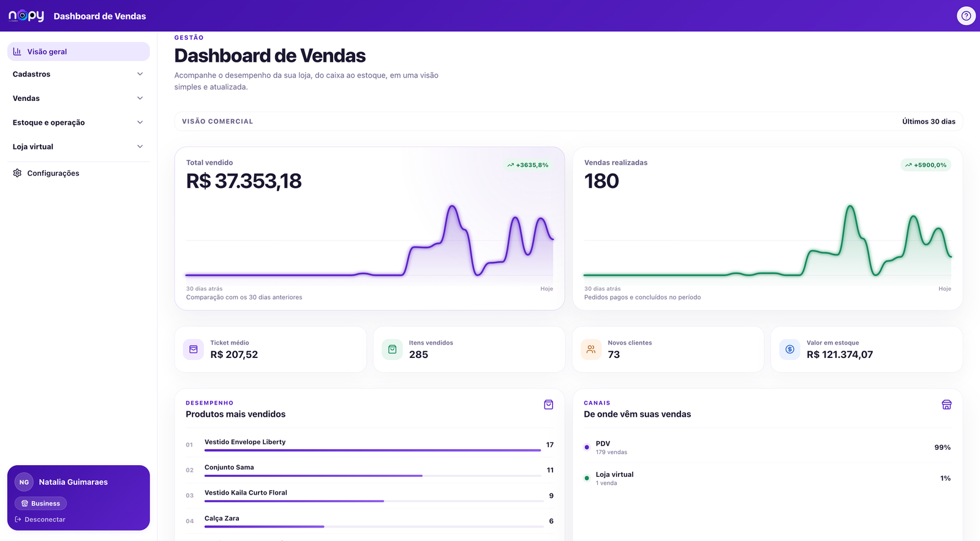Click the store icon in Canais card
The image size is (980, 541).
click(x=946, y=405)
